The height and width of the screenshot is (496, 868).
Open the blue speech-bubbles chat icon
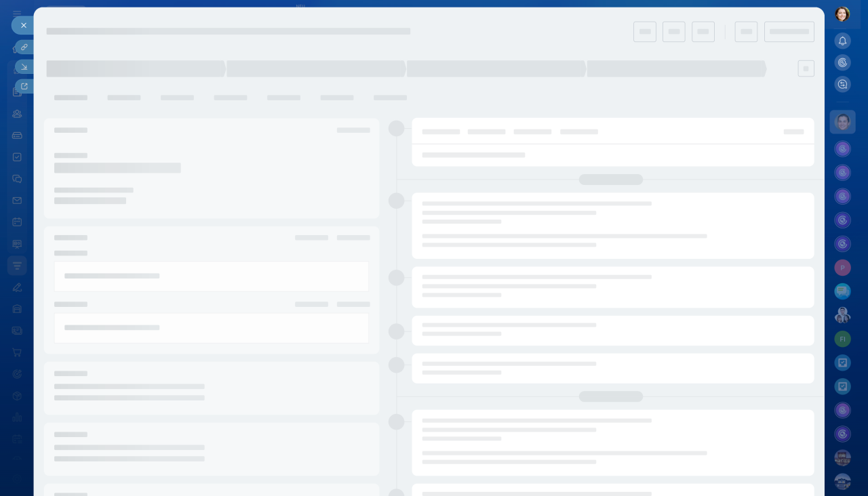click(842, 291)
